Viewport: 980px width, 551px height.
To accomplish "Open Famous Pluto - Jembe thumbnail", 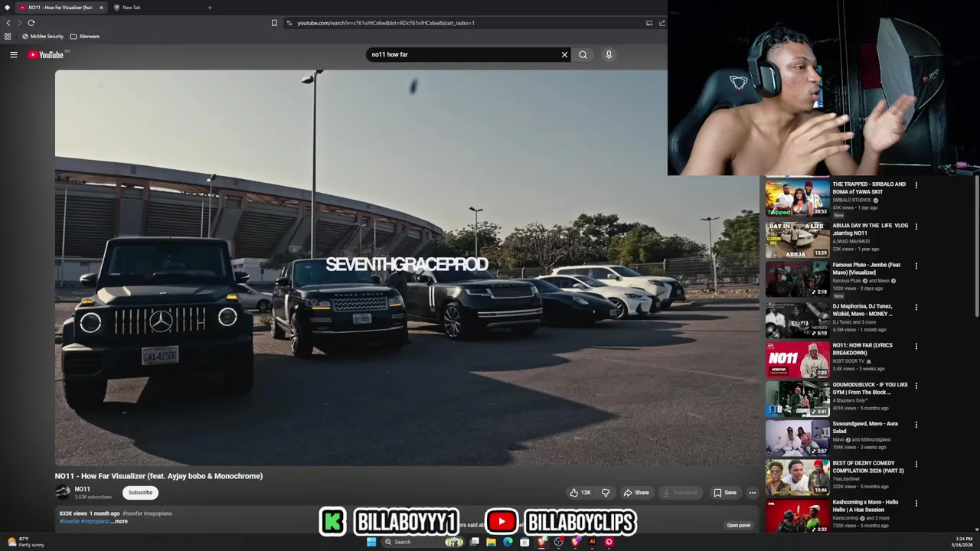I will (798, 279).
